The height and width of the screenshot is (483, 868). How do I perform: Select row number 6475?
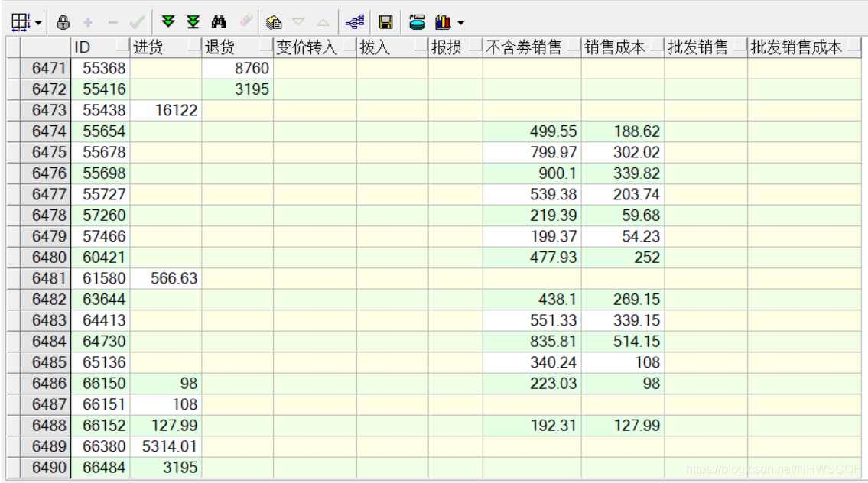tap(45, 152)
